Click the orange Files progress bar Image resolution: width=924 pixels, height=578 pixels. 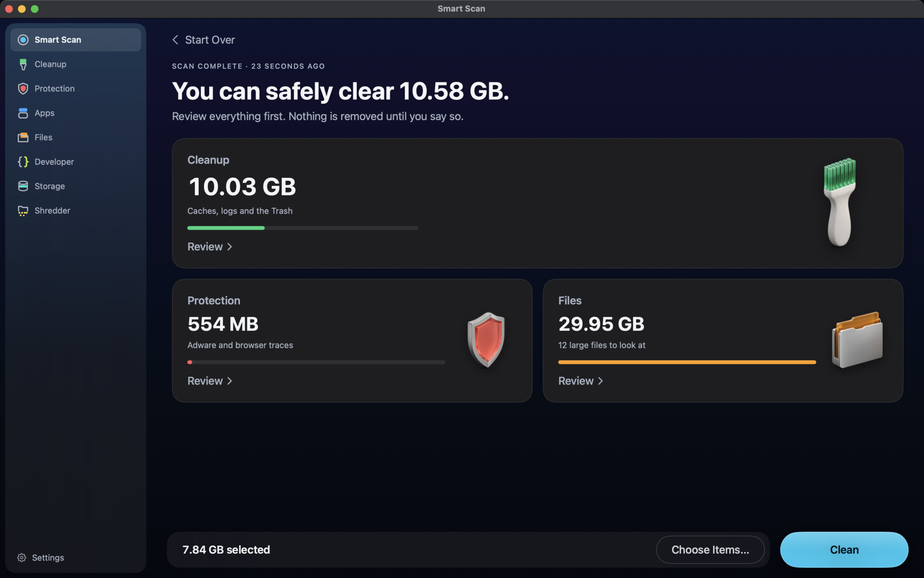click(687, 362)
